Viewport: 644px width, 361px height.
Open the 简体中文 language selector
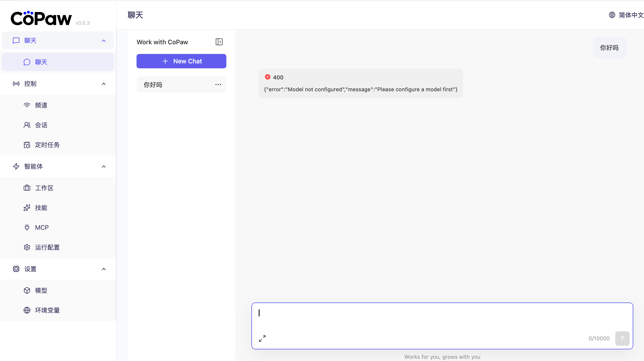[x=626, y=15]
